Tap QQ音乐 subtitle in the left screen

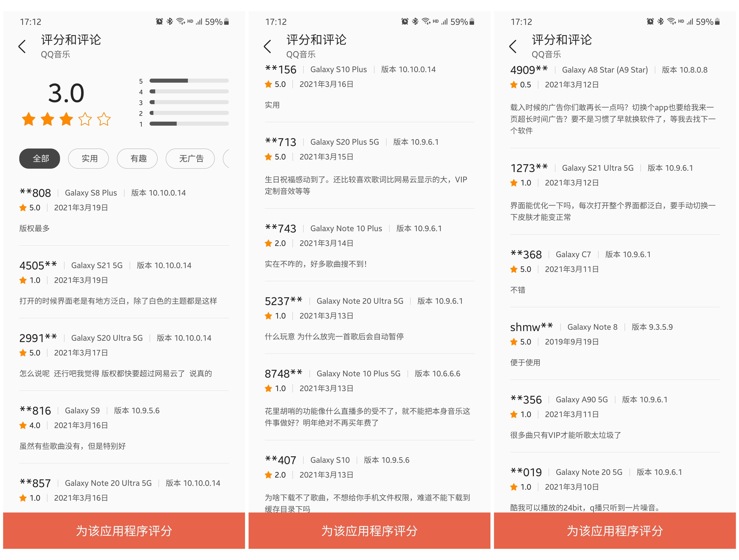(56, 54)
